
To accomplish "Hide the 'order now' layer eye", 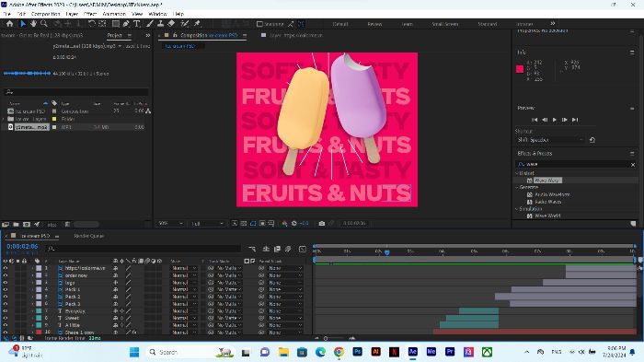I will [x=6, y=275].
